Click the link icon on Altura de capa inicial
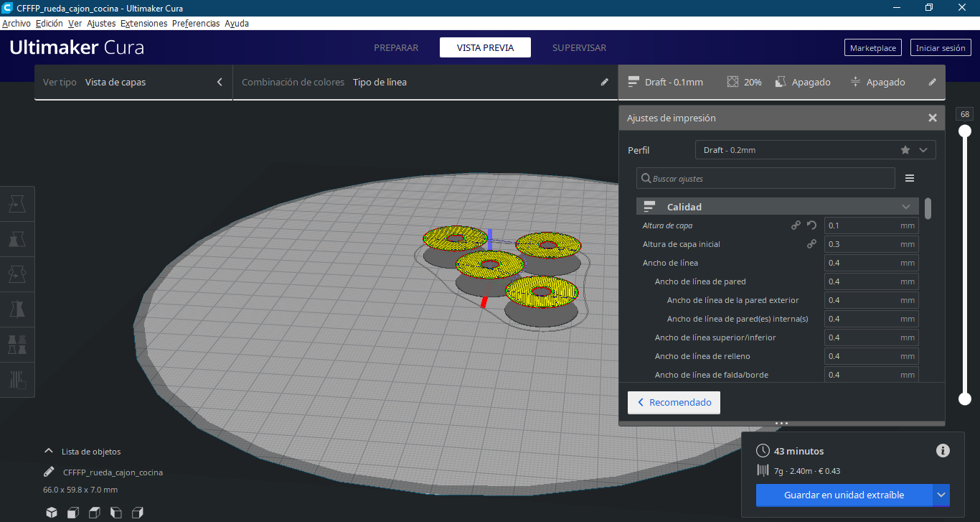The image size is (980, 522). (x=812, y=244)
